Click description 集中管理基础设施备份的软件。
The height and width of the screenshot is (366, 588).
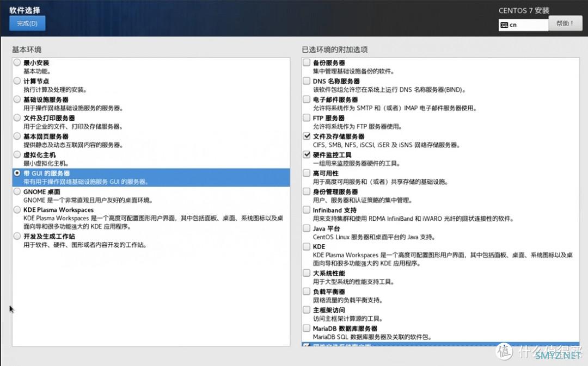coord(354,71)
